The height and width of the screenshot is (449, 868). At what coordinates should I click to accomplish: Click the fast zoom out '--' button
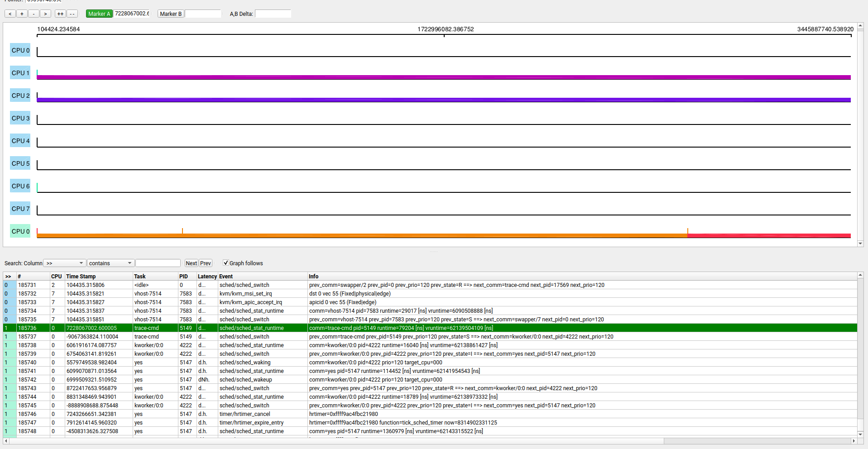72,14
